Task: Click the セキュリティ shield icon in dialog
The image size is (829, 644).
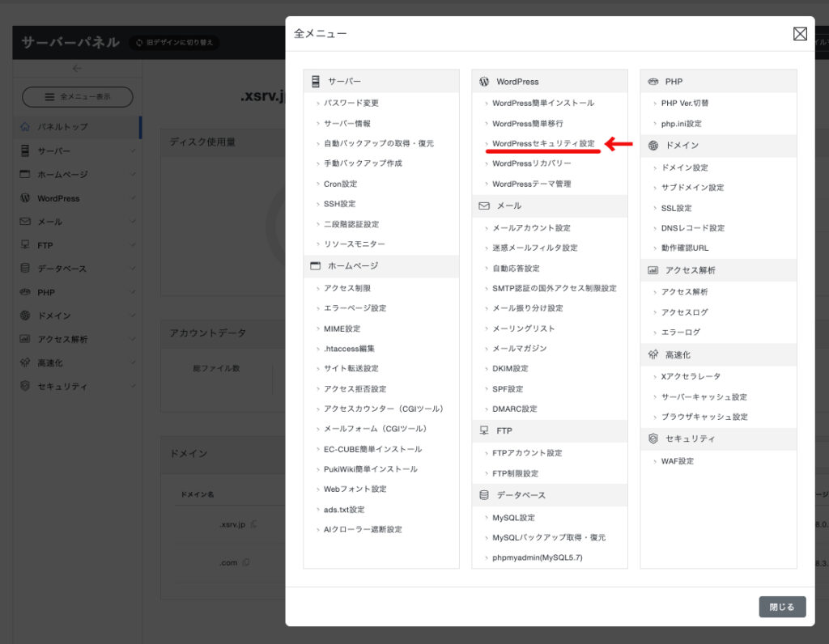Action: pyautogui.click(x=653, y=439)
